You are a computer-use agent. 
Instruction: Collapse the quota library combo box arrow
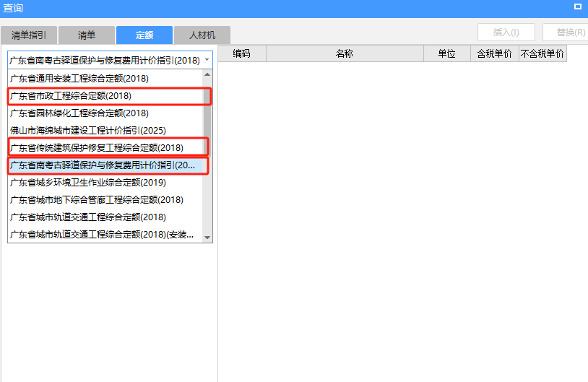(207, 60)
